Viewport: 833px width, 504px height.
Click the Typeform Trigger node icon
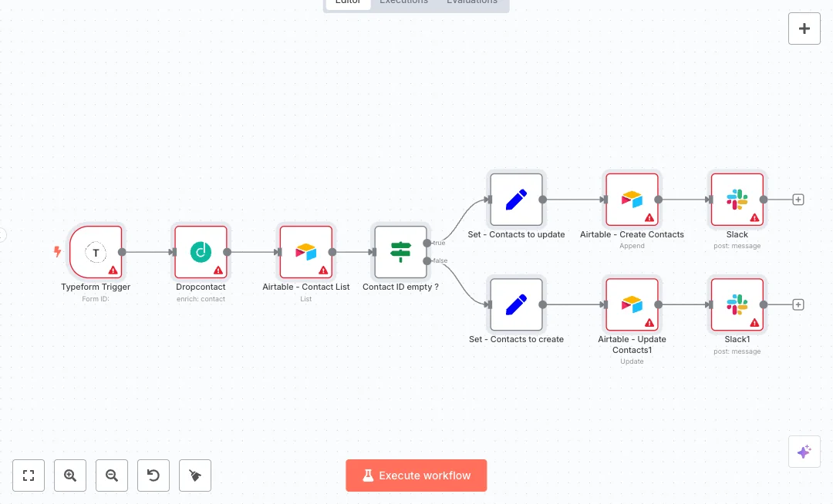tap(96, 252)
